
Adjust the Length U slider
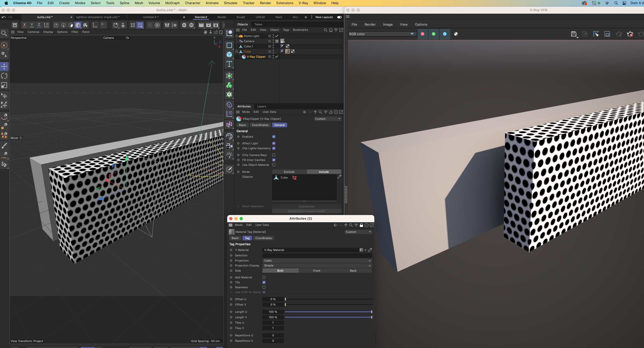328,312
